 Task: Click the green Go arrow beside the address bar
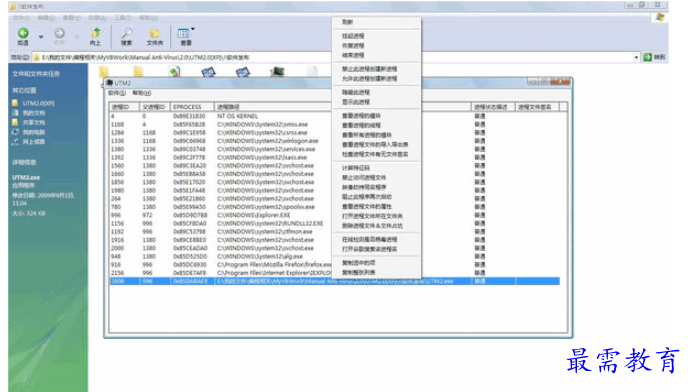coord(648,57)
